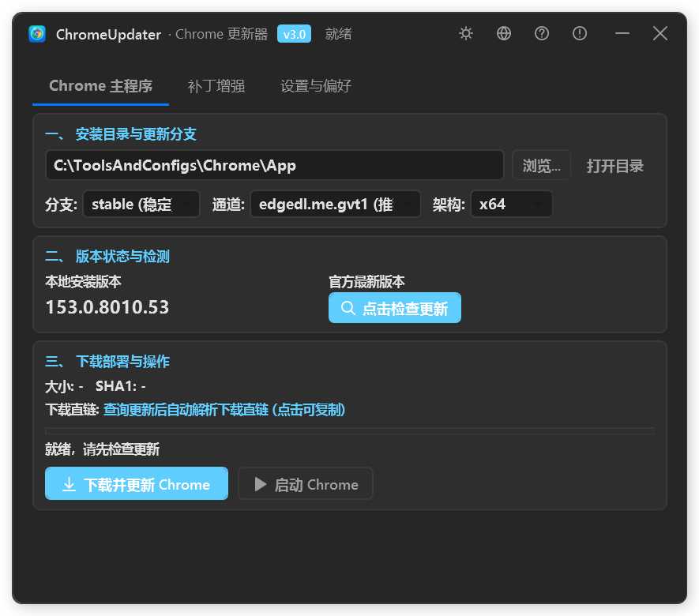Click 打开目录 button

pyautogui.click(x=614, y=165)
